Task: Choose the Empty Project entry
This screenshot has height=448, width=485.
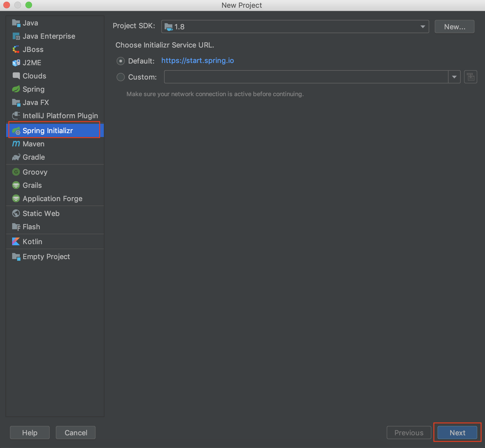Action: (x=55, y=257)
